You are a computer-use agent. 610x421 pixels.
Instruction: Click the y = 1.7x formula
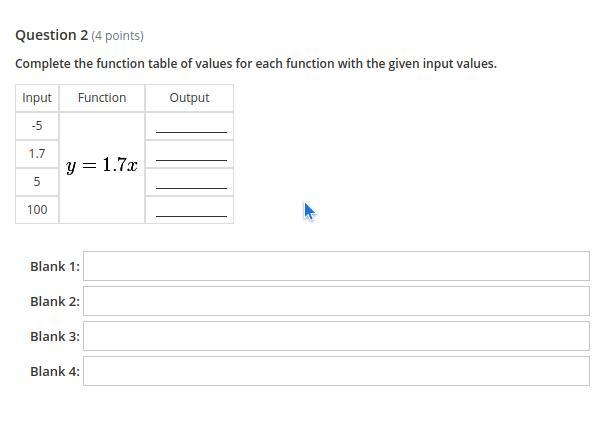pos(102,165)
